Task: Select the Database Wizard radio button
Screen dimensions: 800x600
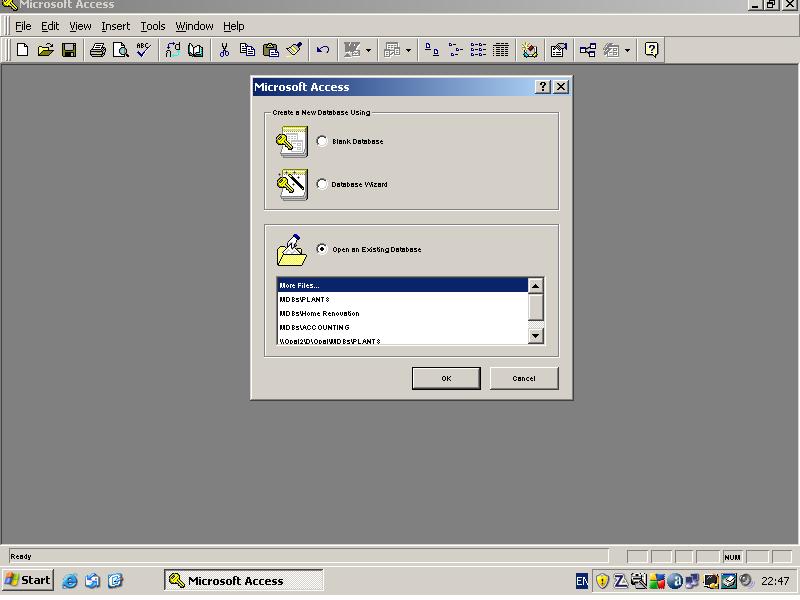Action: click(x=321, y=184)
